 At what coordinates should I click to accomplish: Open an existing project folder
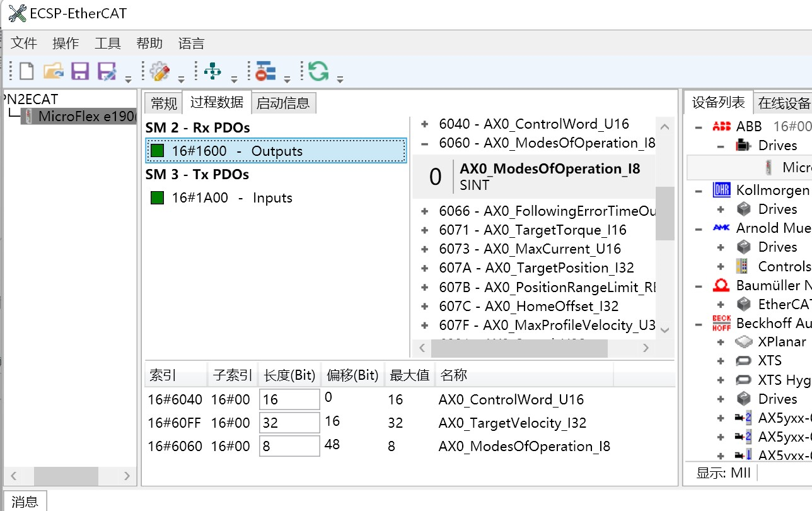[54, 71]
